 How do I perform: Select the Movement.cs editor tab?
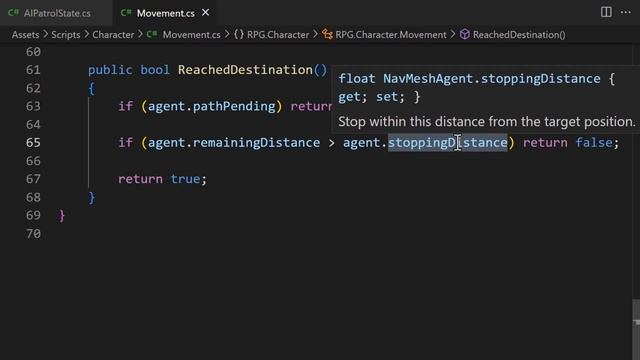point(165,13)
